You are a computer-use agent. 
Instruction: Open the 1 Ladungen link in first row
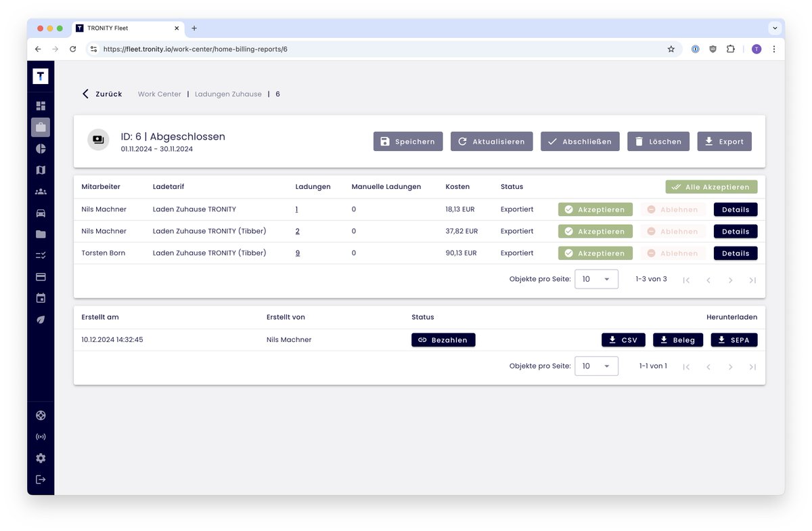point(297,210)
